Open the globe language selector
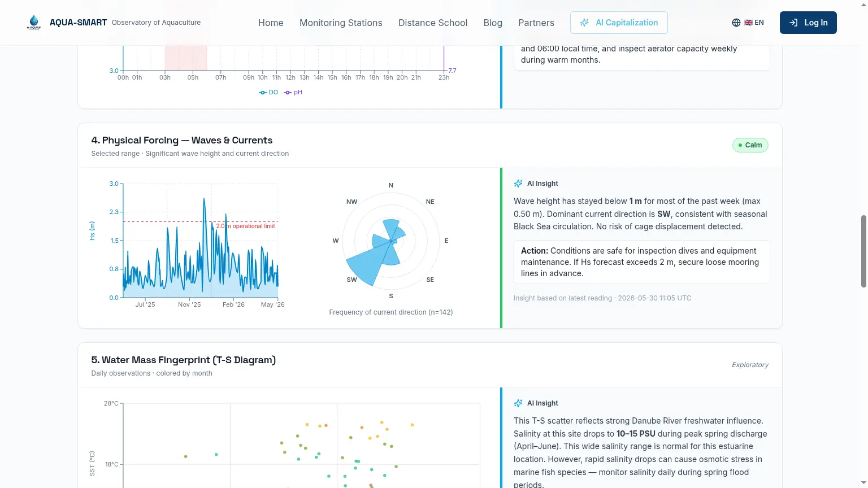 [748, 23]
